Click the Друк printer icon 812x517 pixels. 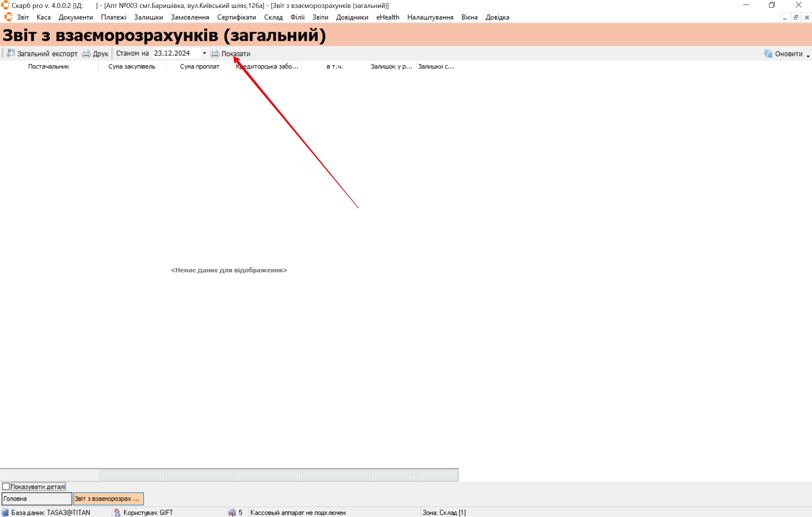coord(87,53)
